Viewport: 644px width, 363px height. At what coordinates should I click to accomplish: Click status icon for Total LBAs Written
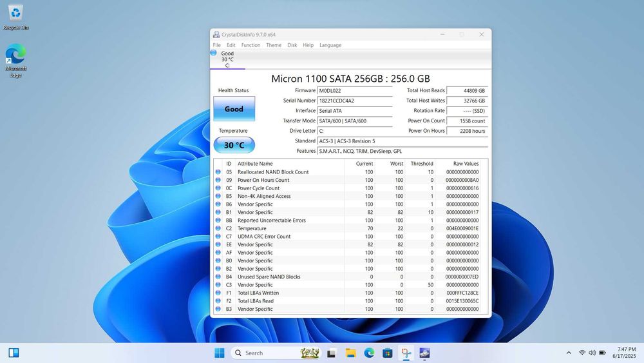(218, 293)
